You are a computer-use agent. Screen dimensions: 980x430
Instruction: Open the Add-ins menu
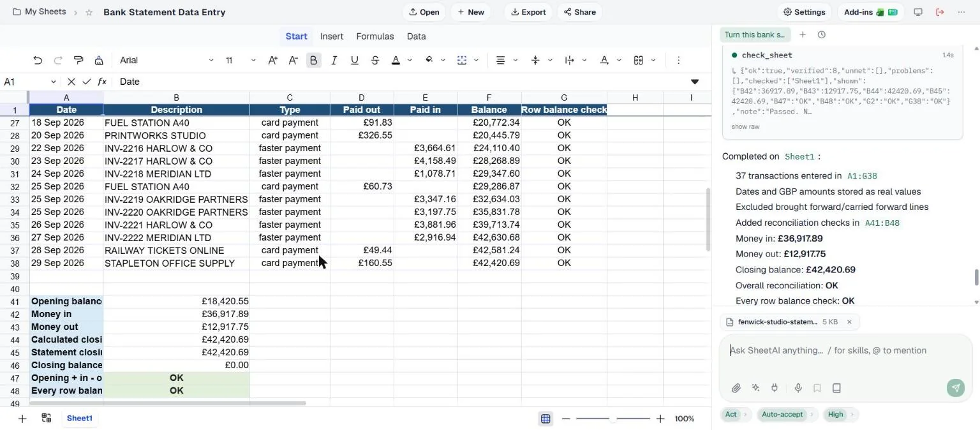[870, 12]
